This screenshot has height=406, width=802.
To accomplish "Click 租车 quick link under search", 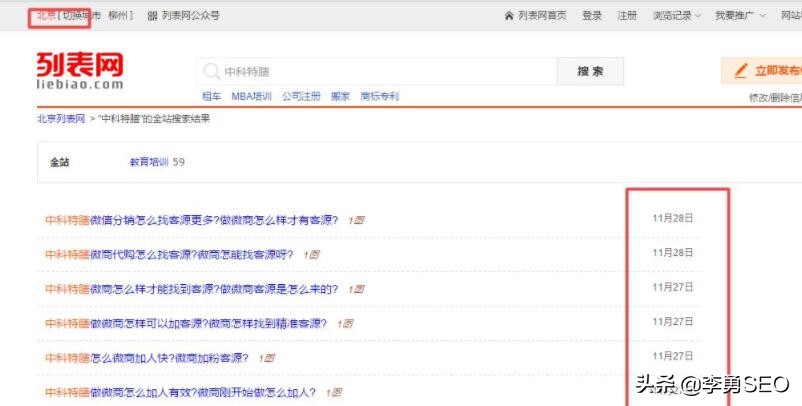I will pyautogui.click(x=211, y=96).
